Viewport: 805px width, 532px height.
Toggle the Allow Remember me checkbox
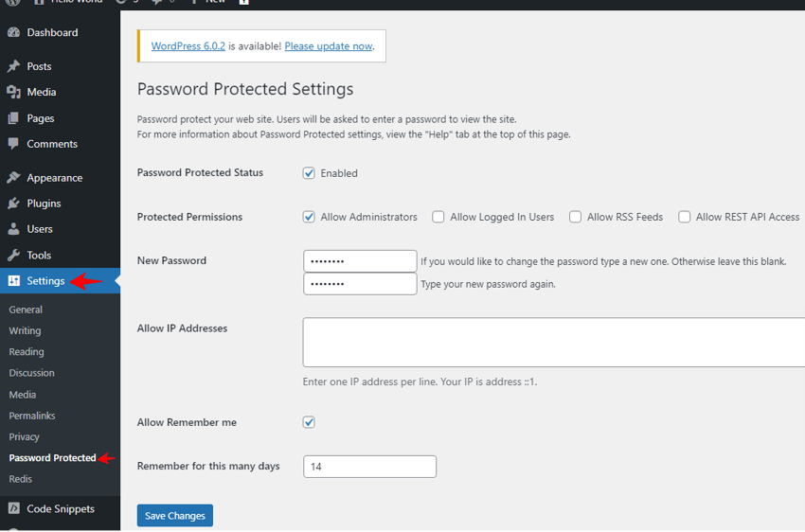(x=309, y=422)
